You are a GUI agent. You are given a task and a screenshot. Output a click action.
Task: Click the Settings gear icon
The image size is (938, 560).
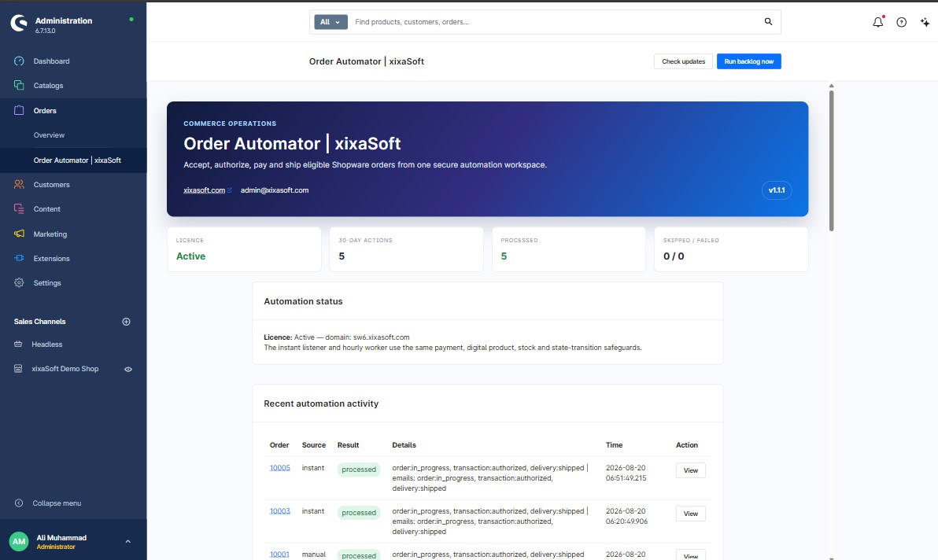(x=19, y=282)
